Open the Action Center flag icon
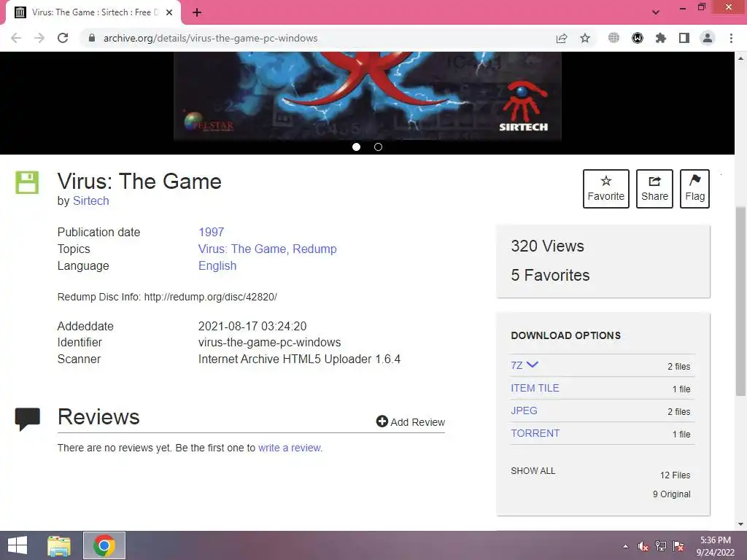747x560 pixels. click(679, 546)
